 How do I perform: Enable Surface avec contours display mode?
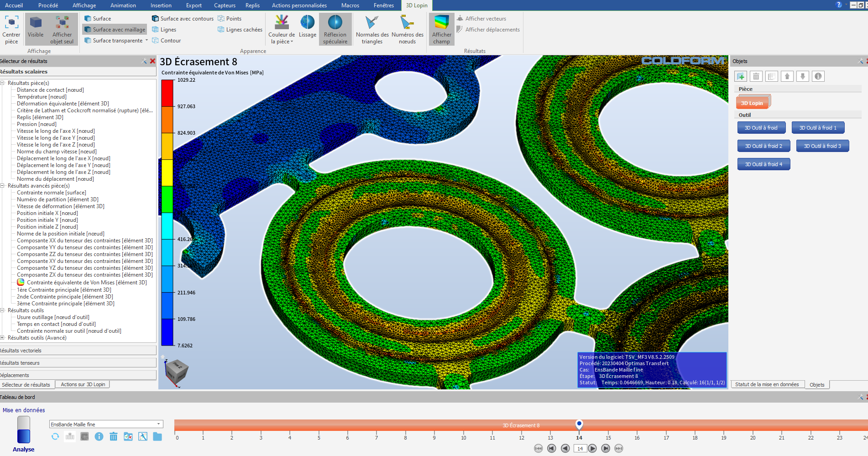click(183, 19)
